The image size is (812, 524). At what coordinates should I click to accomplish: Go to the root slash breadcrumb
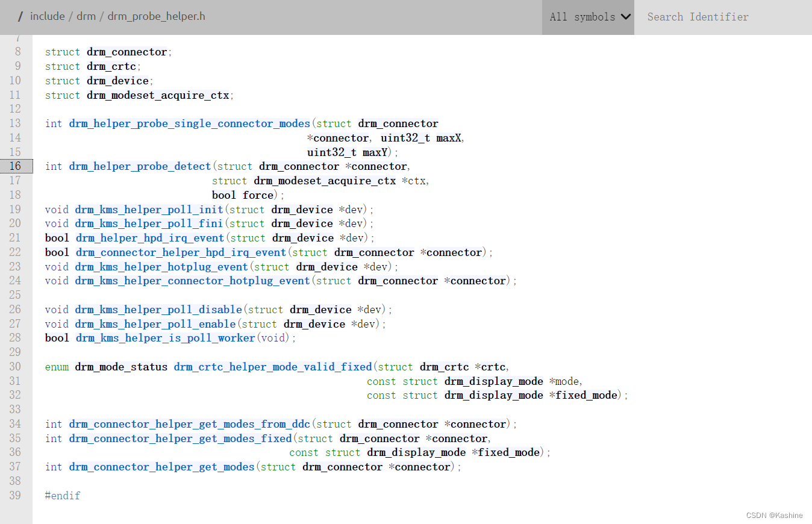(x=20, y=16)
